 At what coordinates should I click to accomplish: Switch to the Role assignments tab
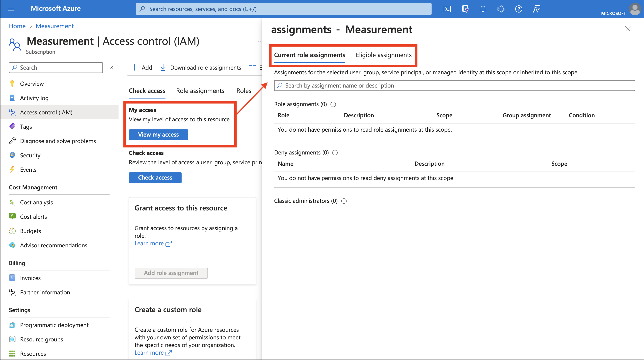199,90
